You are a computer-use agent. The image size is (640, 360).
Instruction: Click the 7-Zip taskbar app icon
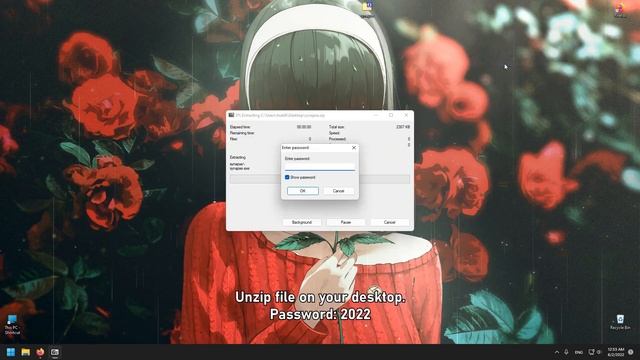point(55,352)
